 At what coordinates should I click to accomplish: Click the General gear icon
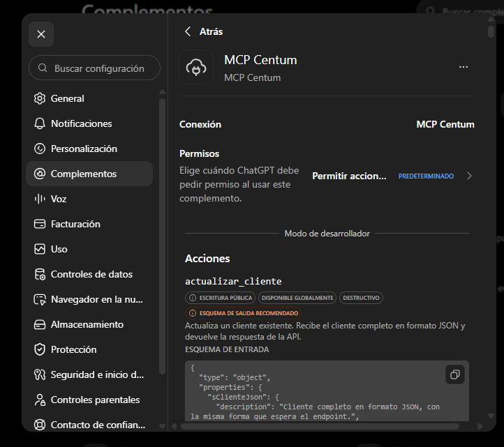40,98
